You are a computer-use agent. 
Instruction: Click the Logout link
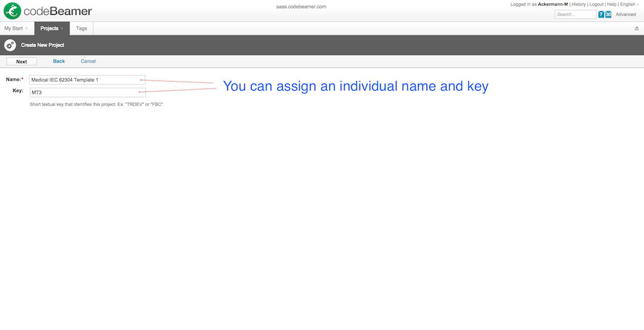(596, 4)
